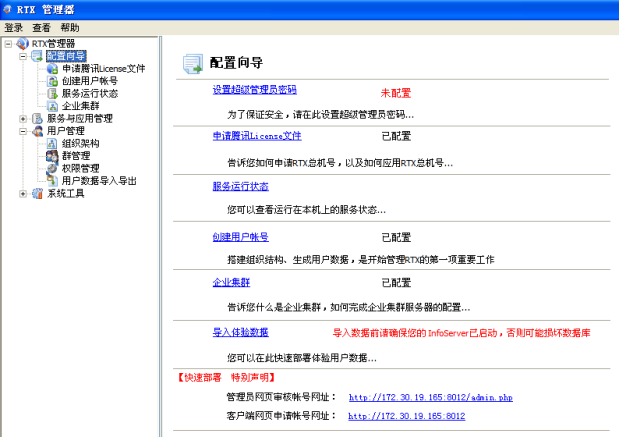This screenshot has width=620, height=437.
Task: Click the RTX title bar app icon
Action: [7, 9]
